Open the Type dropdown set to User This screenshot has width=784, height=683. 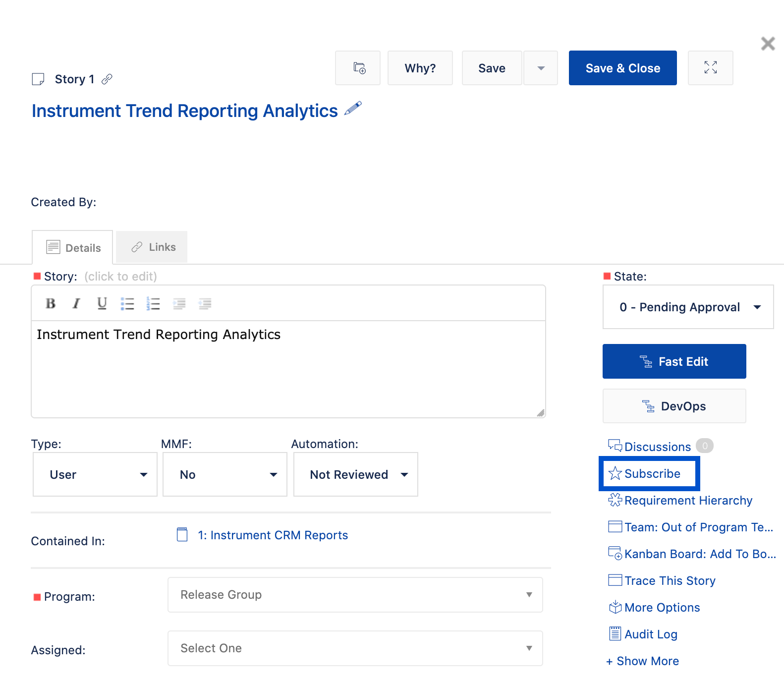point(95,474)
